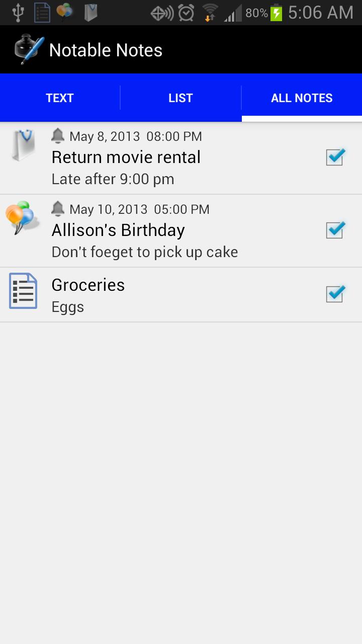Switch to the TEXT tab

tap(60, 98)
